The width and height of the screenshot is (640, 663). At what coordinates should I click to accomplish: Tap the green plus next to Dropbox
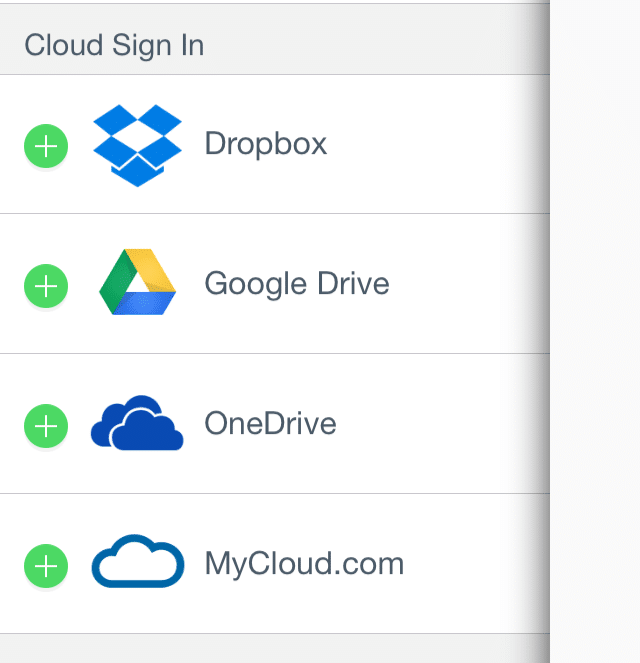(46, 146)
